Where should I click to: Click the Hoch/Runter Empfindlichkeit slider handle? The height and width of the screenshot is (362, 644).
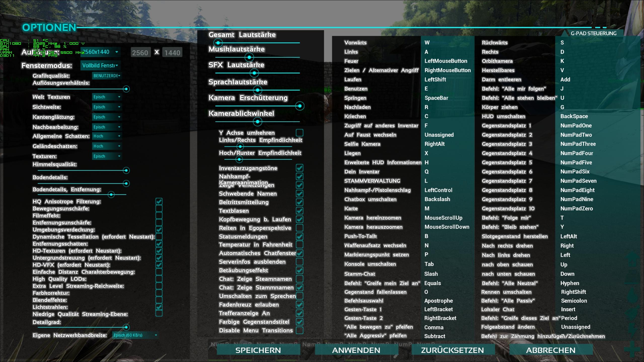pos(239,159)
